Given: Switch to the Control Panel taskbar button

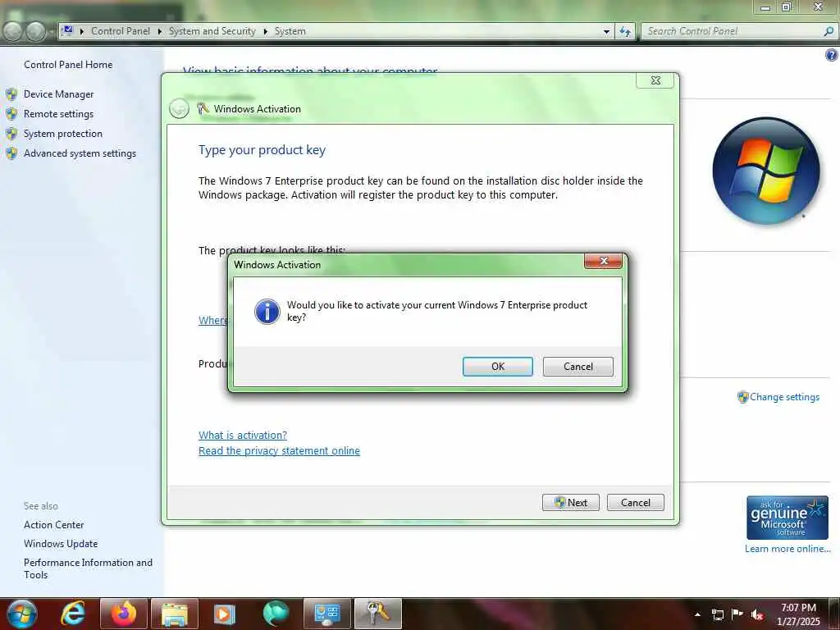Looking at the screenshot, I should (326, 614).
